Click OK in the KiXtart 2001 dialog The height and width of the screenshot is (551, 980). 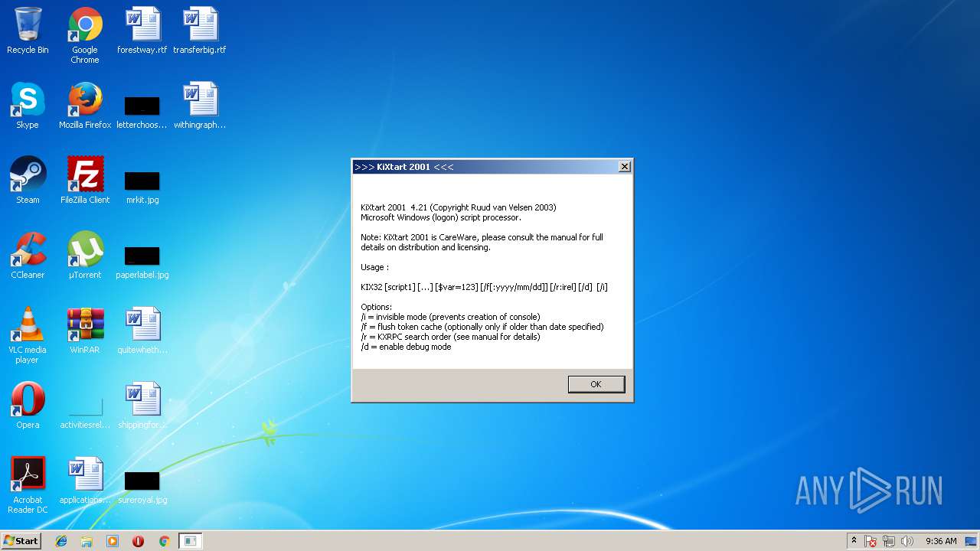(596, 384)
